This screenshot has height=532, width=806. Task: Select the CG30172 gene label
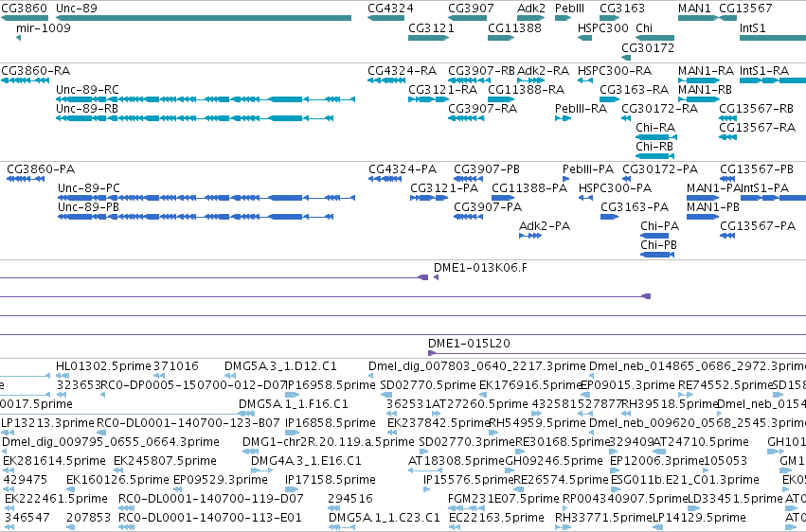tap(648, 47)
